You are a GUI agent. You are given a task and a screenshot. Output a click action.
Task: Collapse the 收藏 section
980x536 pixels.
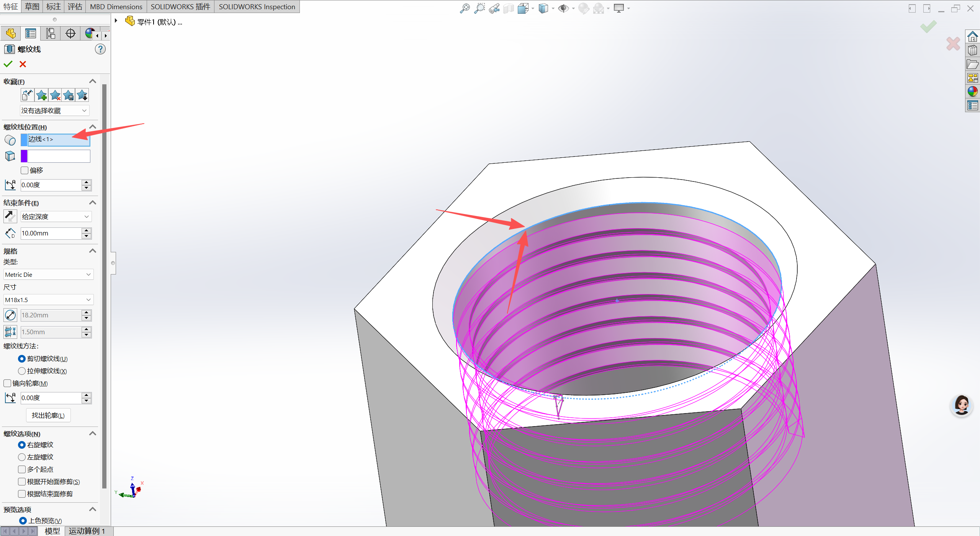(x=93, y=81)
